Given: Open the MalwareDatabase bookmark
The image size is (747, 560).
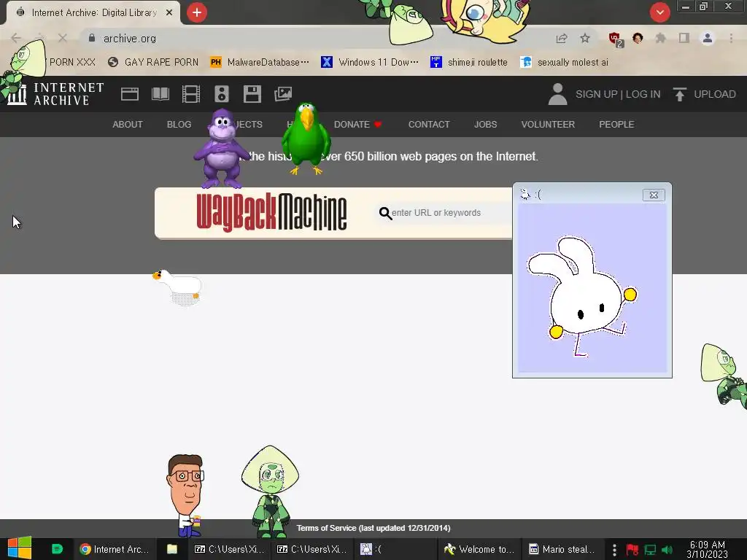Looking at the screenshot, I should [260, 63].
